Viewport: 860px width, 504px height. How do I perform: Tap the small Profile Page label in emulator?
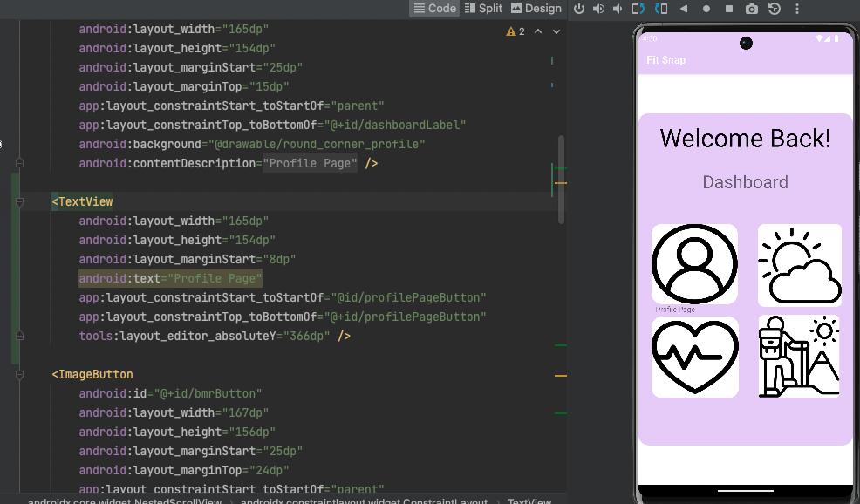[x=675, y=310]
